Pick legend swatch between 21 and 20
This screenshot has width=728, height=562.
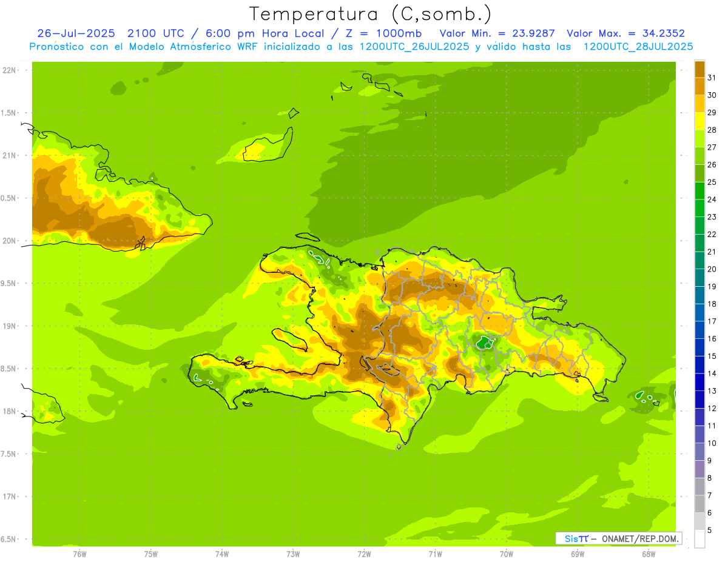(x=699, y=261)
